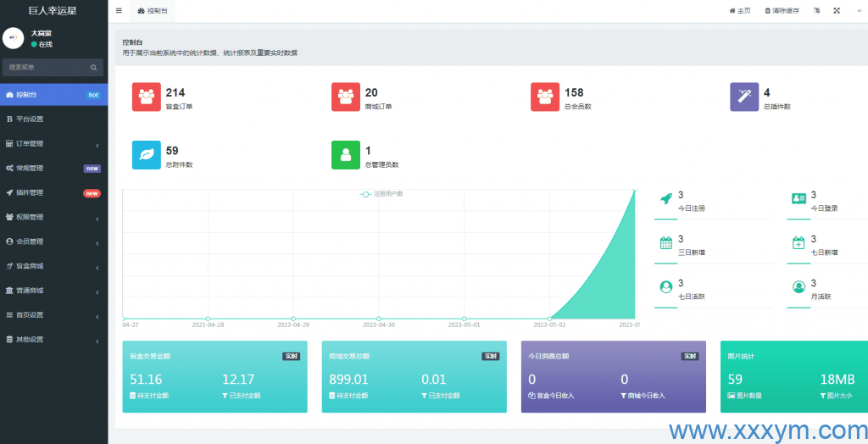The width and height of the screenshot is (868, 444).
Task: Click the 主页 home link
Action: (740, 11)
